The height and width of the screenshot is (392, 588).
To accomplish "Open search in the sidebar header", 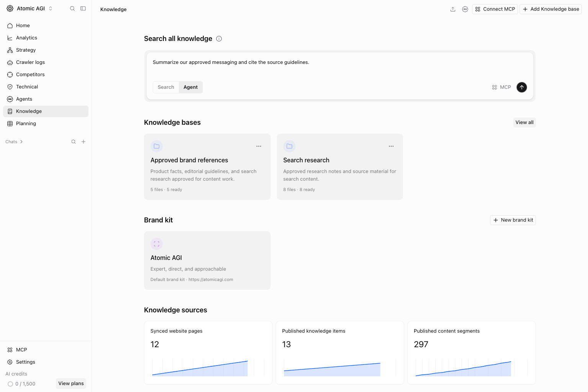I will coord(72,8).
